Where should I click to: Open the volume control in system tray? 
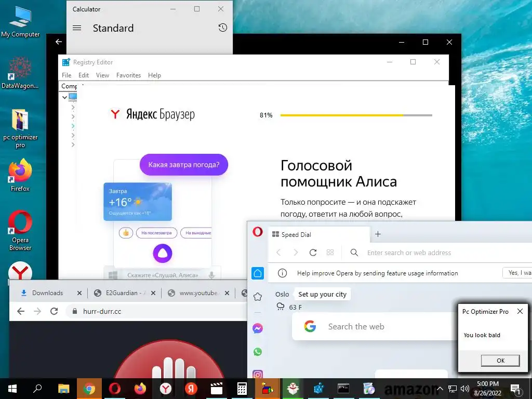click(x=465, y=389)
